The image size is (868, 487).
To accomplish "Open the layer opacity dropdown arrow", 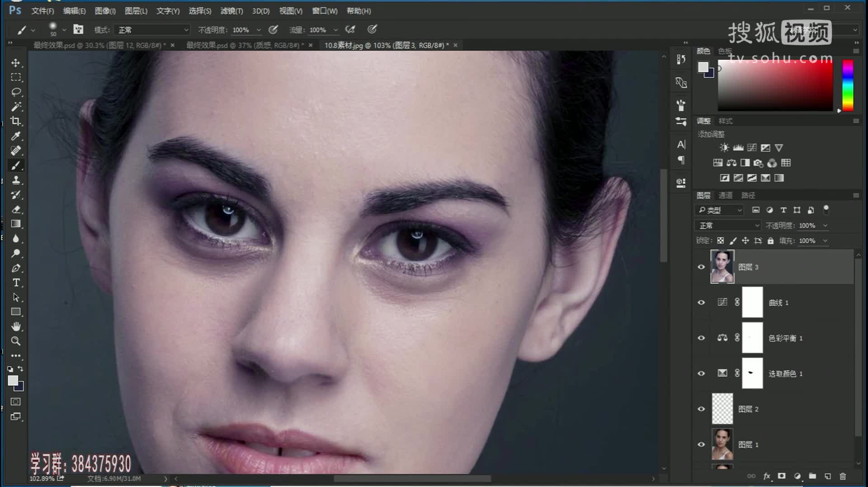I will pos(825,225).
